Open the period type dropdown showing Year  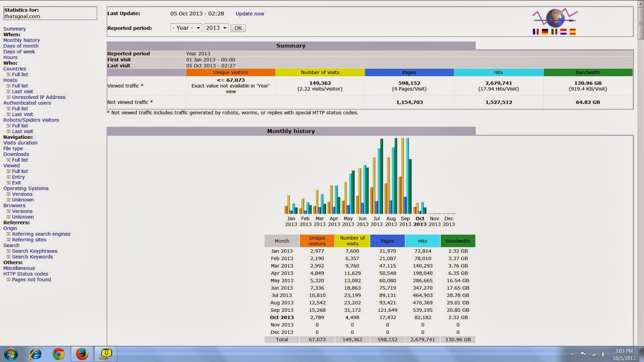186,28
